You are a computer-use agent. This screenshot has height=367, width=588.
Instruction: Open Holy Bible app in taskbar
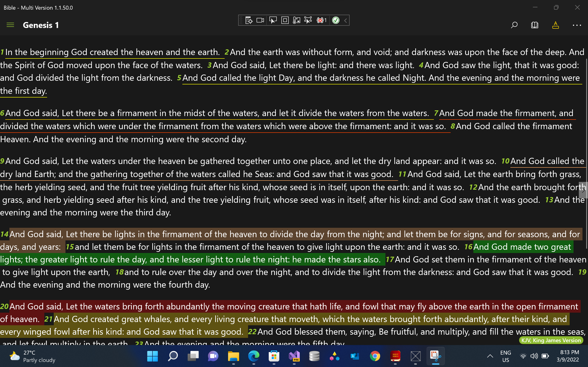coord(395,356)
